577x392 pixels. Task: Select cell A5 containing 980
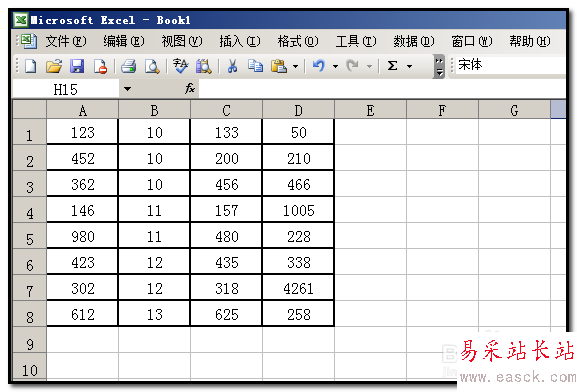point(82,236)
